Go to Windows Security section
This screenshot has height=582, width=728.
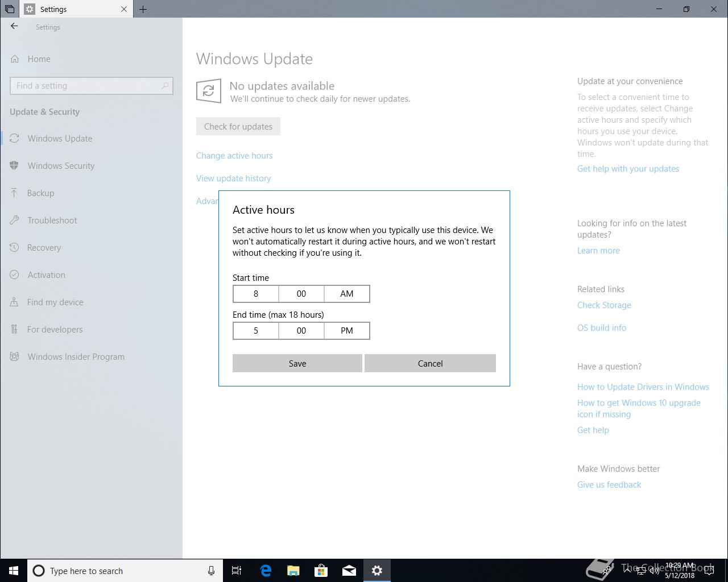pos(91,166)
